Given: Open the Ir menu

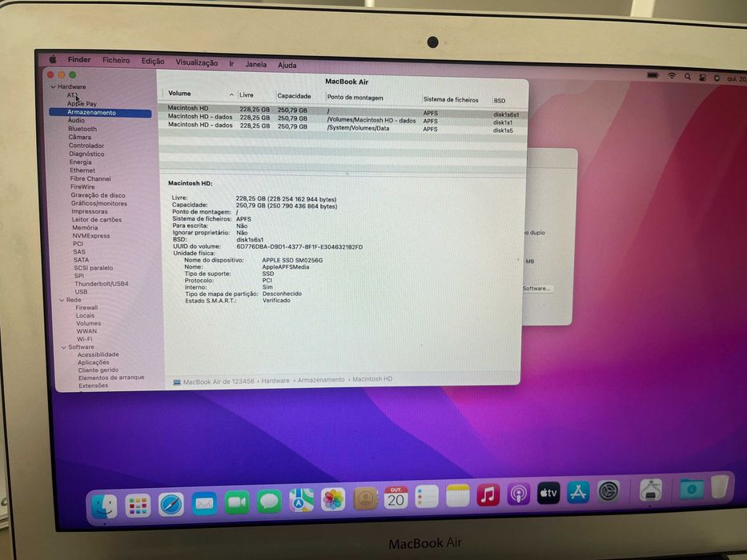Looking at the screenshot, I should [231, 63].
